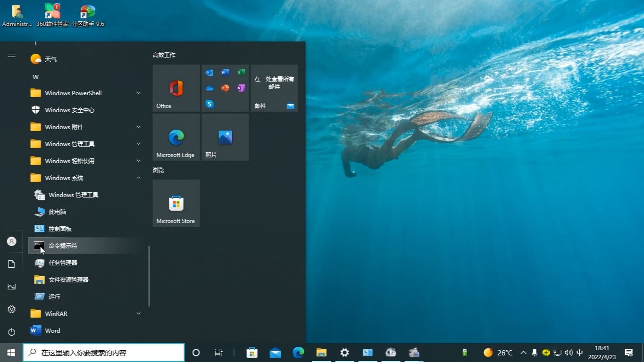Screen dimensions: 644x362
Task: Open Settings from the taskbar
Action: click(x=344, y=353)
